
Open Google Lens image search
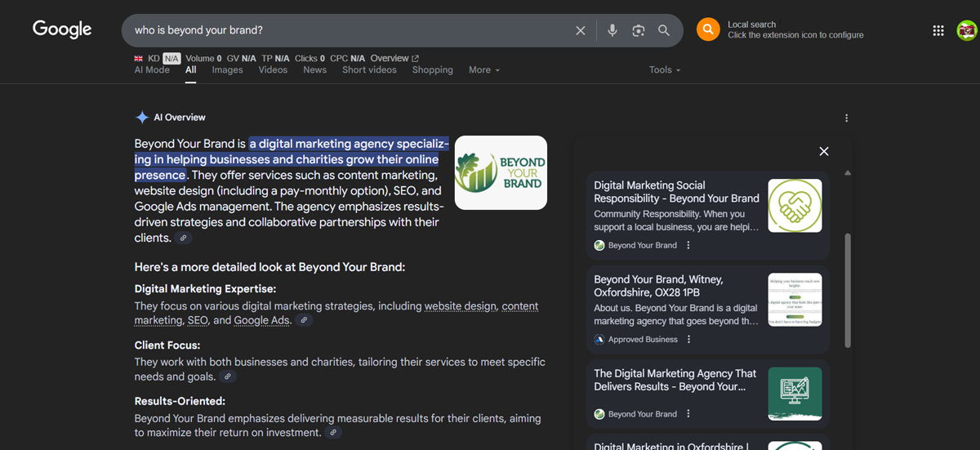point(639,30)
